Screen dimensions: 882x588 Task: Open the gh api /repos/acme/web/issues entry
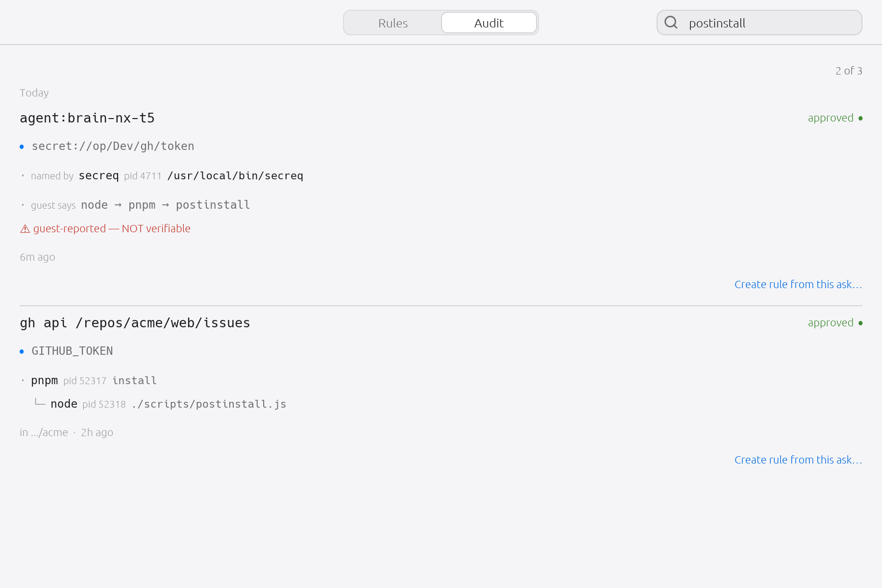coord(135,323)
